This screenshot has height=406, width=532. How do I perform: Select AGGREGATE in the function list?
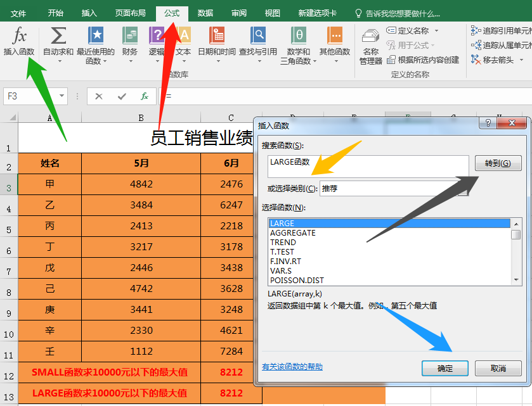(x=389, y=233)
